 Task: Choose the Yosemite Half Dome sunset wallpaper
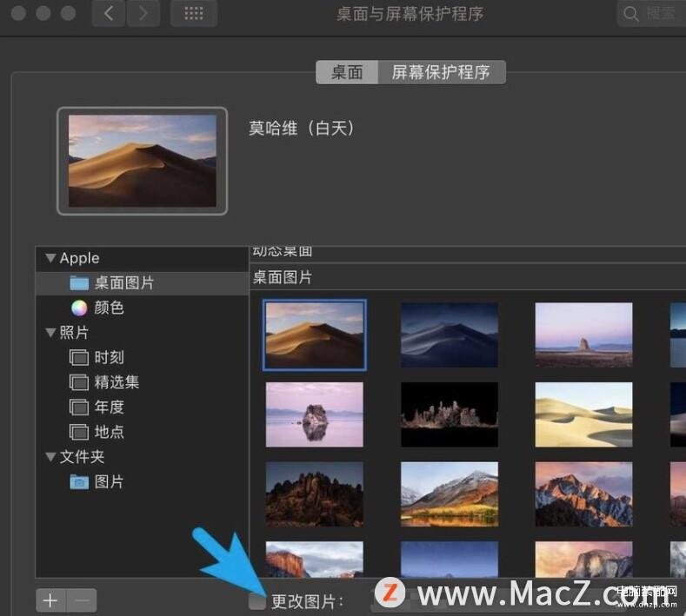tap(583, 560)
